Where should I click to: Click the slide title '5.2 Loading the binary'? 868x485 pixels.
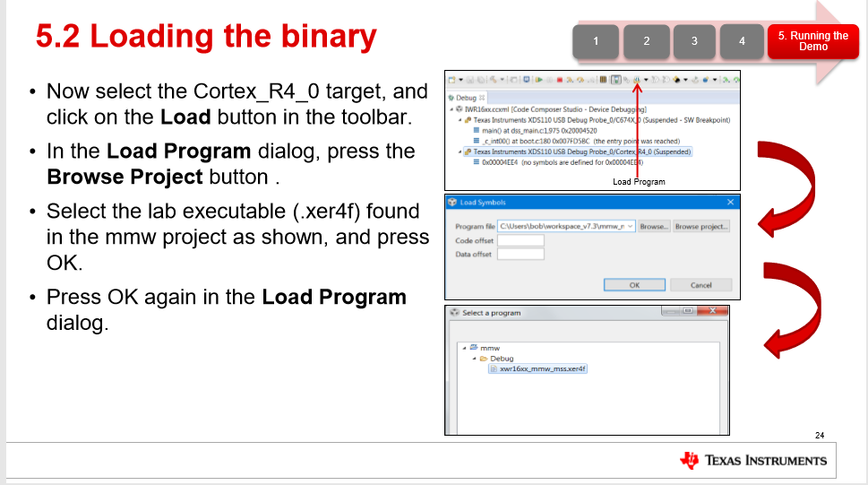click(x=206, y=36)
